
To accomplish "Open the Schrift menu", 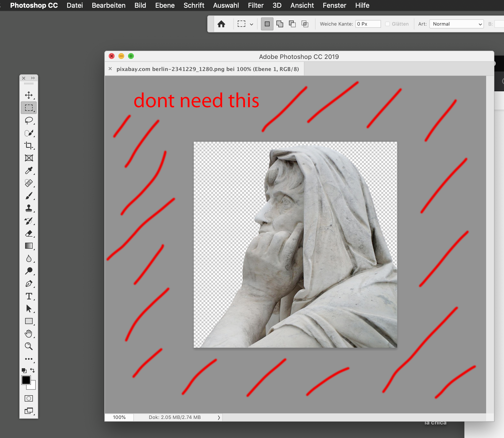I will coord(194,5).
